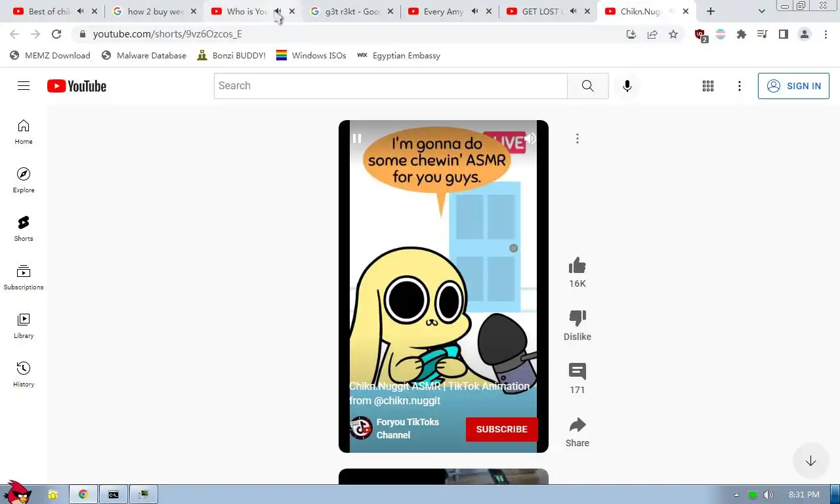Screen dimensions: 840x504
Task: Open uBlock extension icon with badge
Action: click(701, 35)
